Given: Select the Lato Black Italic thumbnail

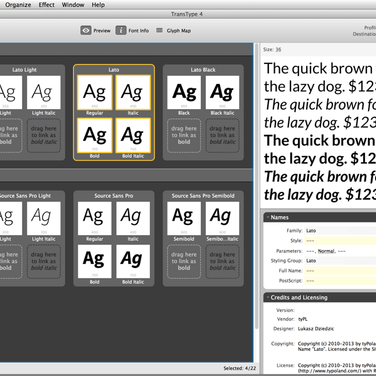Looking at the screenshot, I should tap(222, 92).
